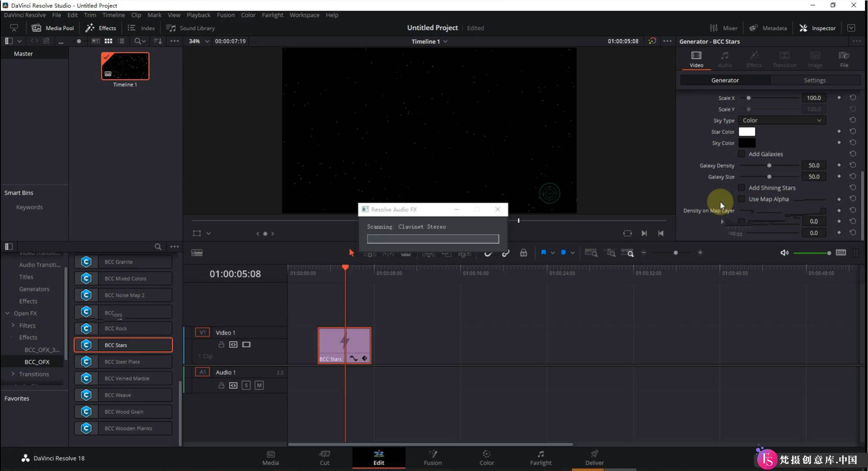Toggle Use Map Alpha checkbox
Viewport: 868px width, 471px height.
click(x=741, y=199)
